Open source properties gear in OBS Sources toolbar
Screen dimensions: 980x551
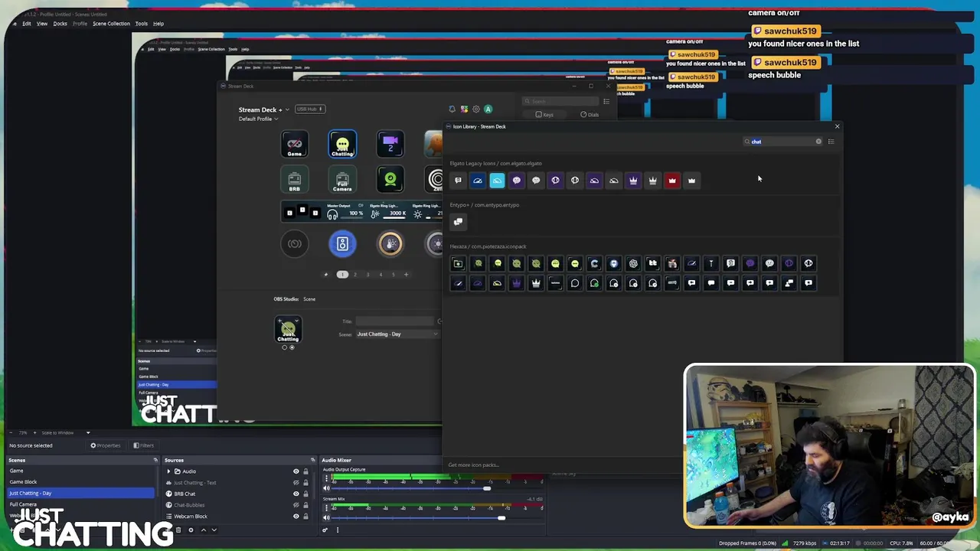pos(191,530)
